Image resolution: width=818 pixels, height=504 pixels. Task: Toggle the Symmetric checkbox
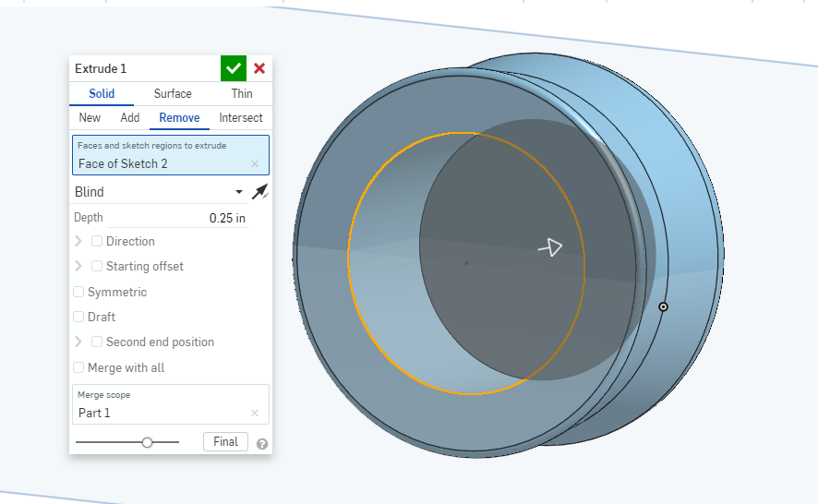(x=78, y=292)
